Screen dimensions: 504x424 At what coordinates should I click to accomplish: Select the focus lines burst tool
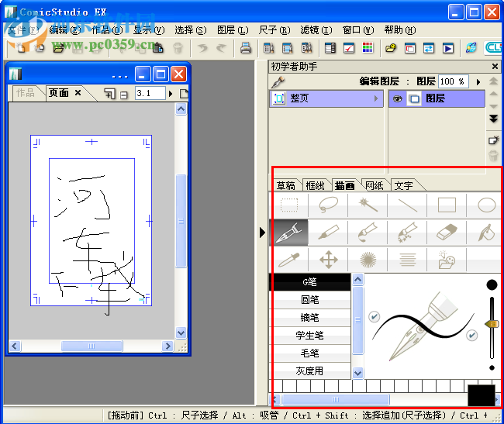(x=368, y=260)
